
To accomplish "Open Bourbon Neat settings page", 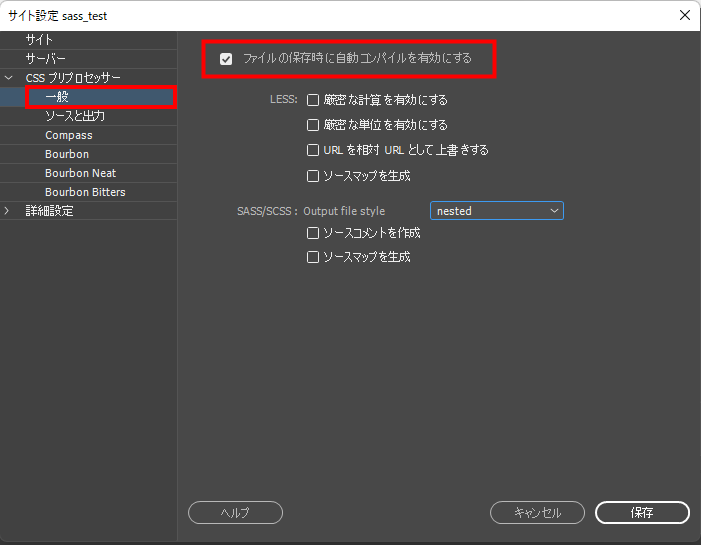I will [x=80, y=173].
